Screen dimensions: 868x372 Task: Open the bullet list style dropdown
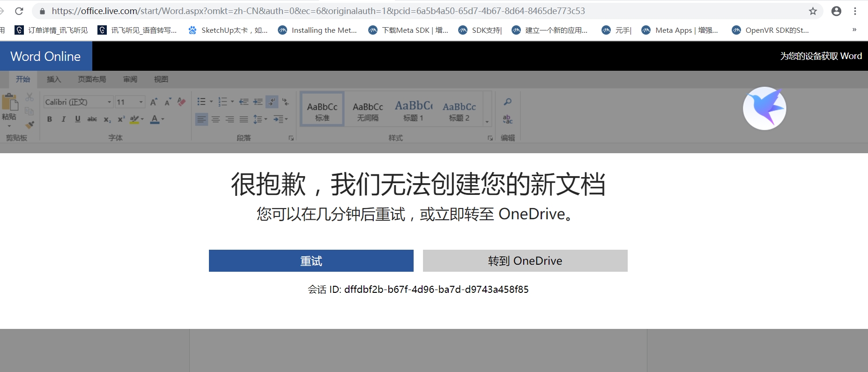tap(211, 102)
